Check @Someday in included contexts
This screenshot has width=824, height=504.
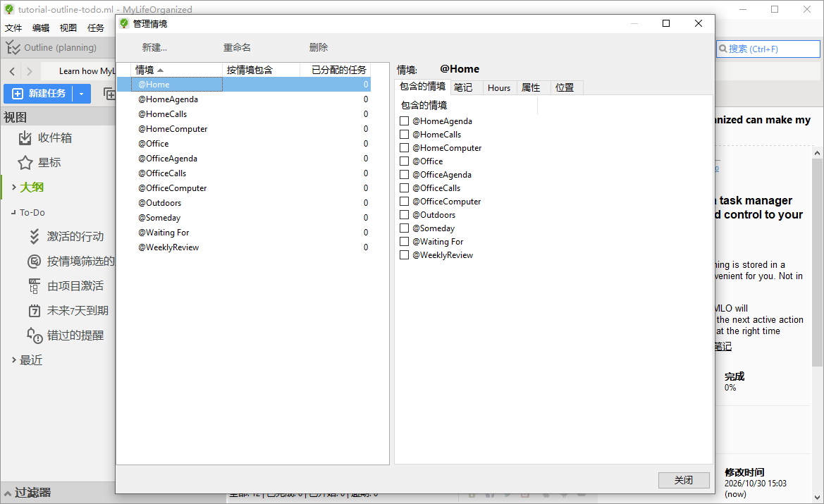point(404,228)
